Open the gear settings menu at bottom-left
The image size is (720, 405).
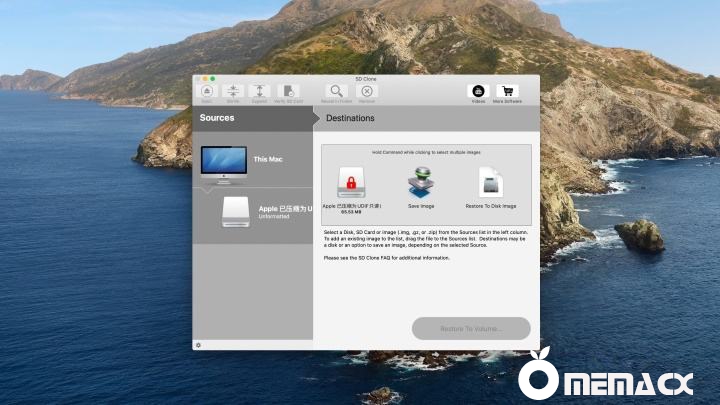point(198,345)
